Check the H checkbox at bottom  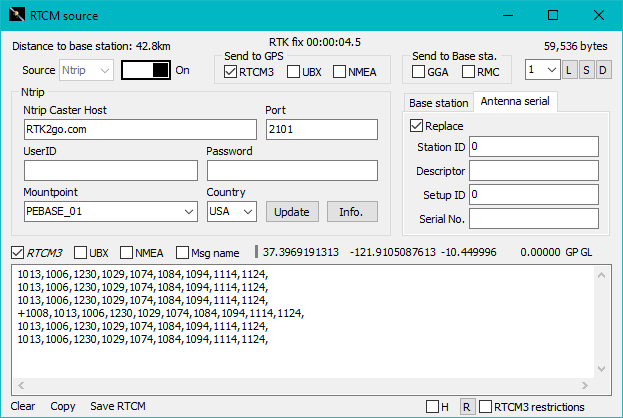(x=432, y=406)
